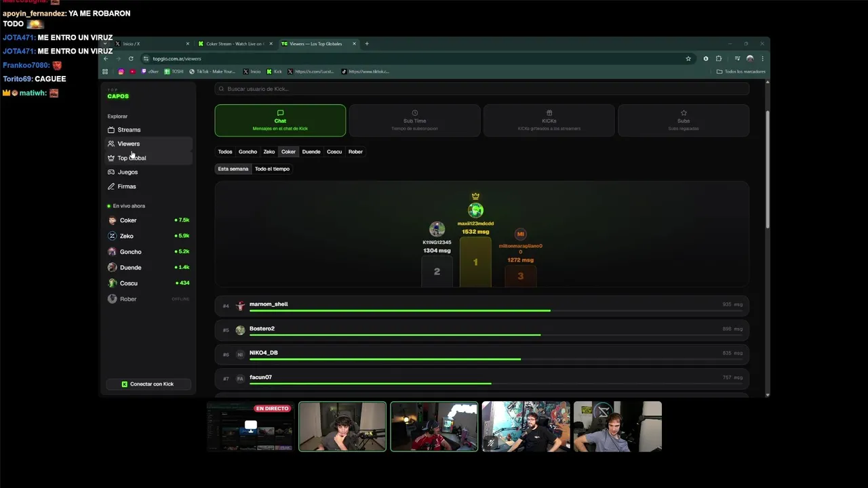Click the browser address bar URL
This screenshot has width=868, height=488.
point(177,59)
